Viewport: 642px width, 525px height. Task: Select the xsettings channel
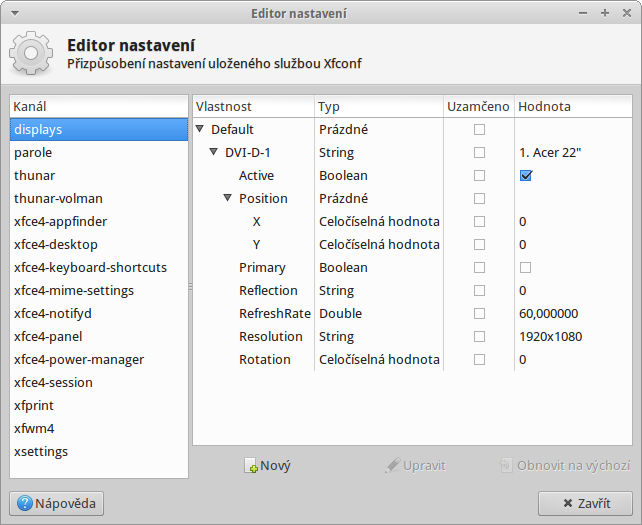click(x=99, y=451)
